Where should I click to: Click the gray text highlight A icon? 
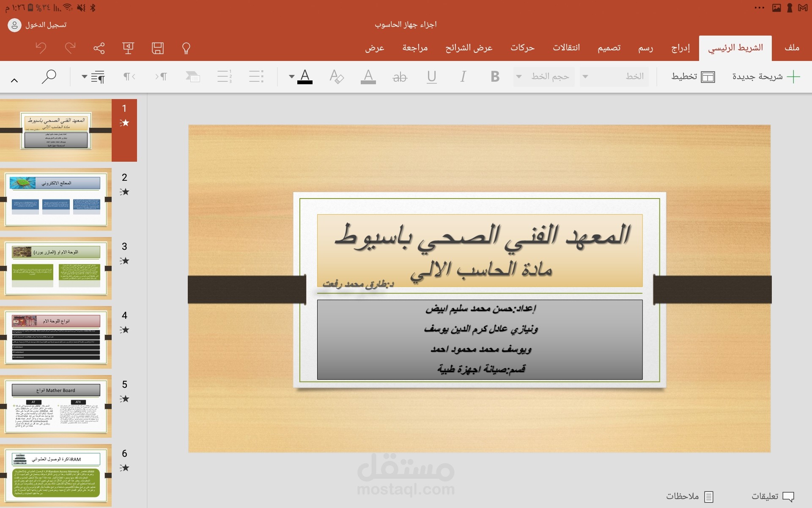[368, 77]
